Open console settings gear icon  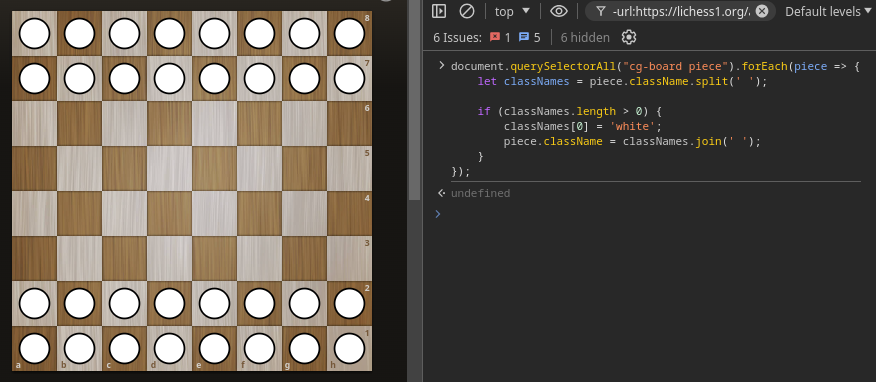(x=629, y=37)
